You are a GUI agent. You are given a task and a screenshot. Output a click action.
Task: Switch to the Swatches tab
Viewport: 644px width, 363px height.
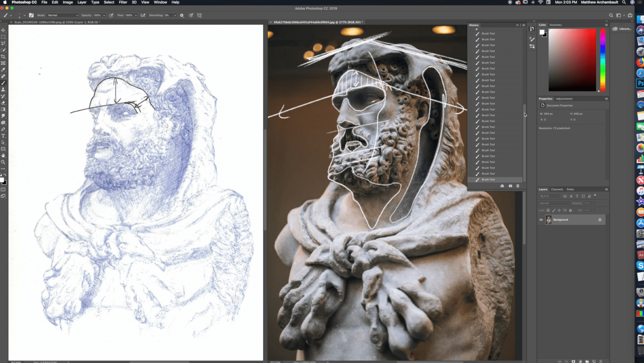(x=555, y=25)
